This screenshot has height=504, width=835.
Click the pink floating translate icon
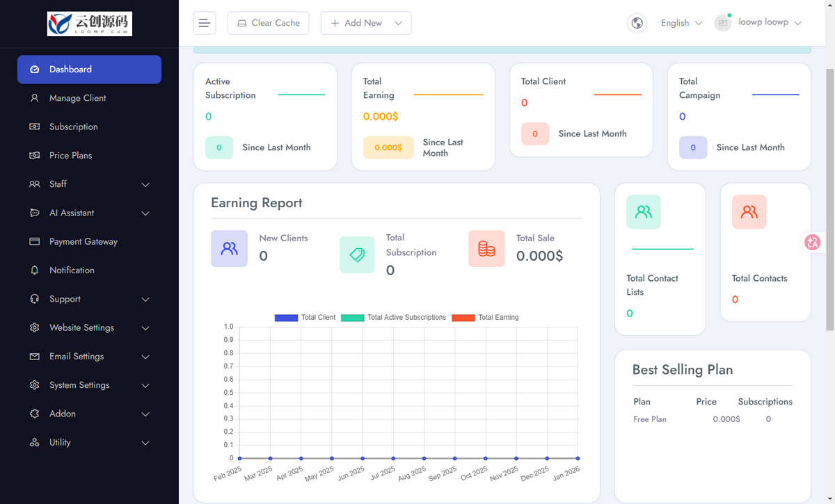[x=812, y=243]
